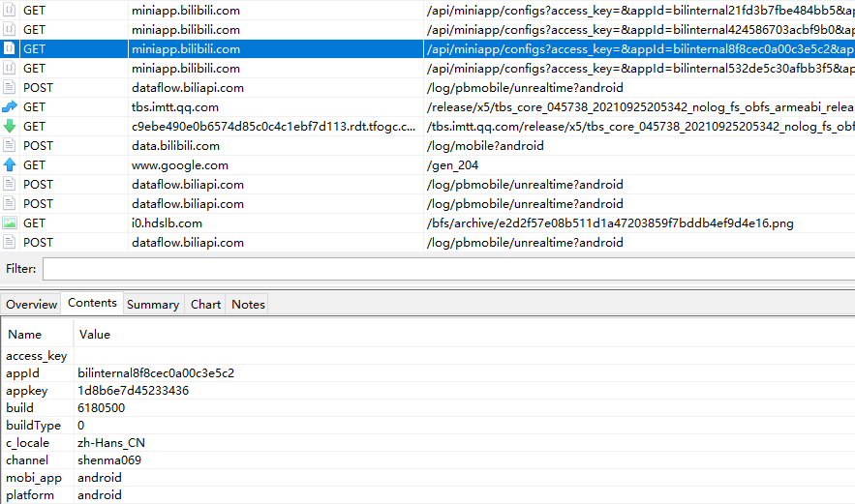
Task: Click the configs path with appId bilinternal21fd3b7fbe484bb5
Action: pyautogui.click(x=641, y=11)
